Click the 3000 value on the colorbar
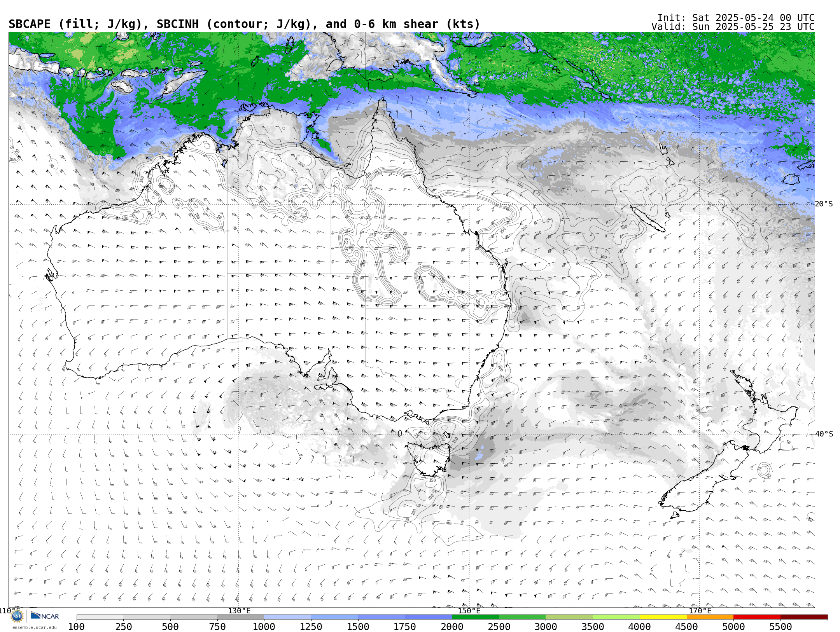 click(546, 627)
